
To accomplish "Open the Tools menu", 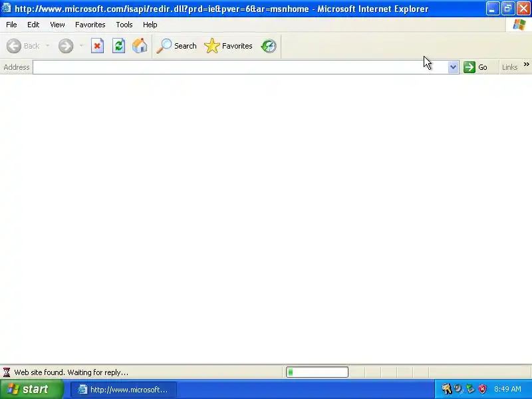I will coord(124,25).
